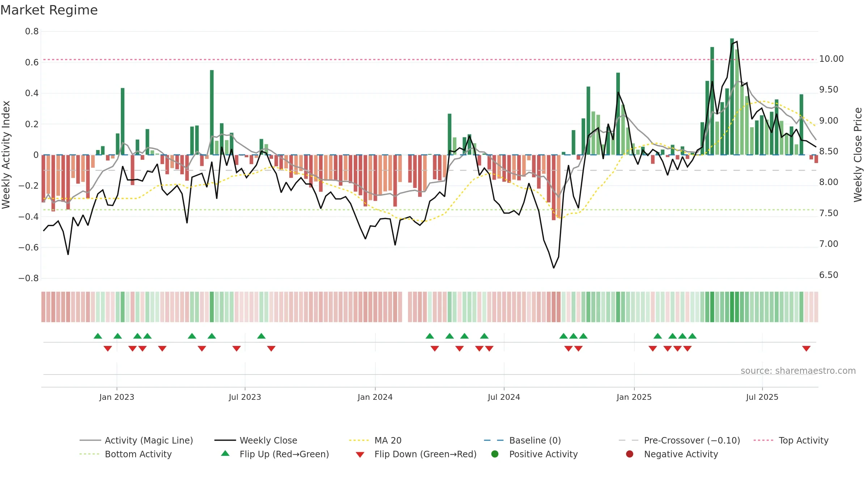The image size is (868, 488).
Task: Click the 7.50 price axis label
Action: (x=829, y=213)
